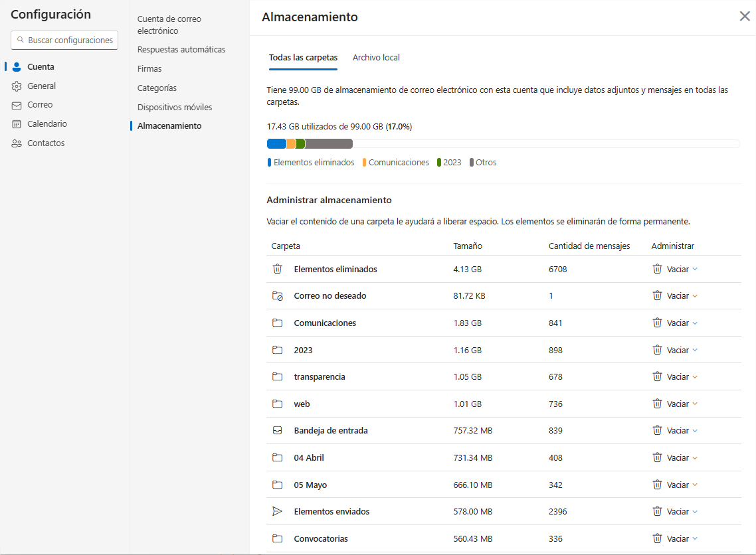The image size is (756, 555).
Task: Expand Vaciar dropdown for Comunicaciones folder
Action: coord(695,323)
